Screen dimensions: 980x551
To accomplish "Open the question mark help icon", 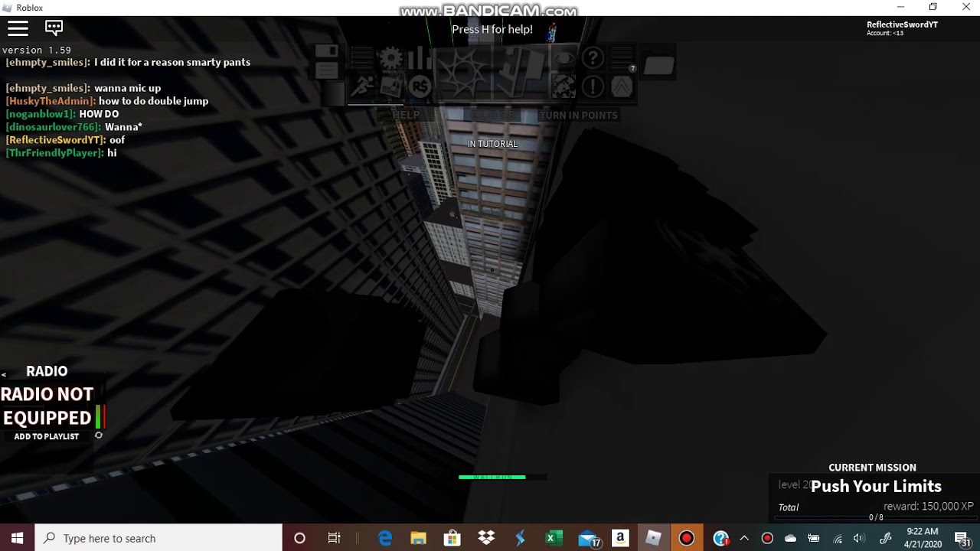I will 593,59.
